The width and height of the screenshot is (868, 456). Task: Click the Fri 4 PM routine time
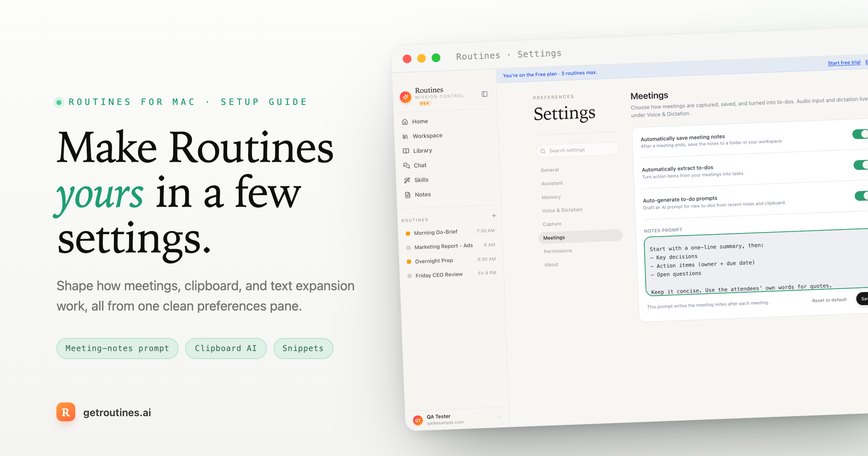487,273
